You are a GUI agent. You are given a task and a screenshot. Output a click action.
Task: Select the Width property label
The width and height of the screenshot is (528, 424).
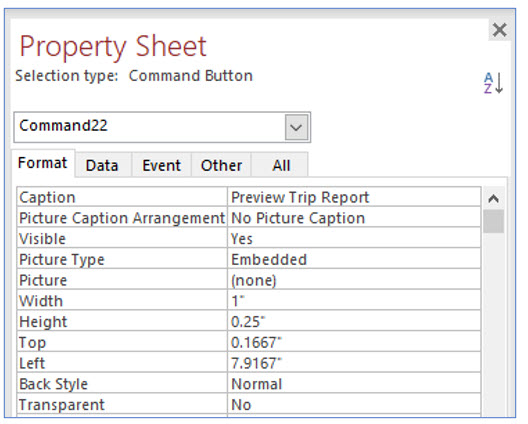click(122, 301)
